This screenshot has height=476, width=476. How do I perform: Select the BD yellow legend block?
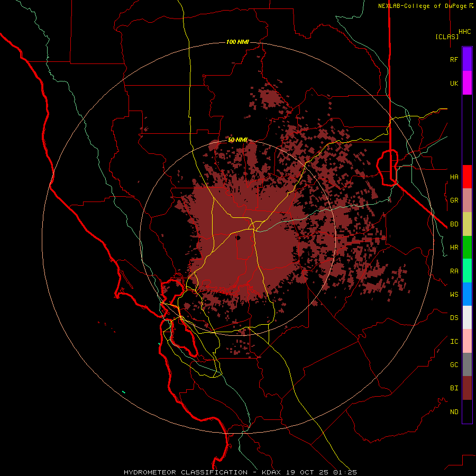coord(467,224)
